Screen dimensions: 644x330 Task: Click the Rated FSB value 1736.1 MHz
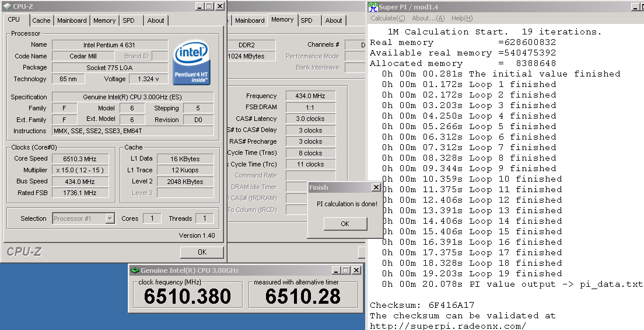80,193
